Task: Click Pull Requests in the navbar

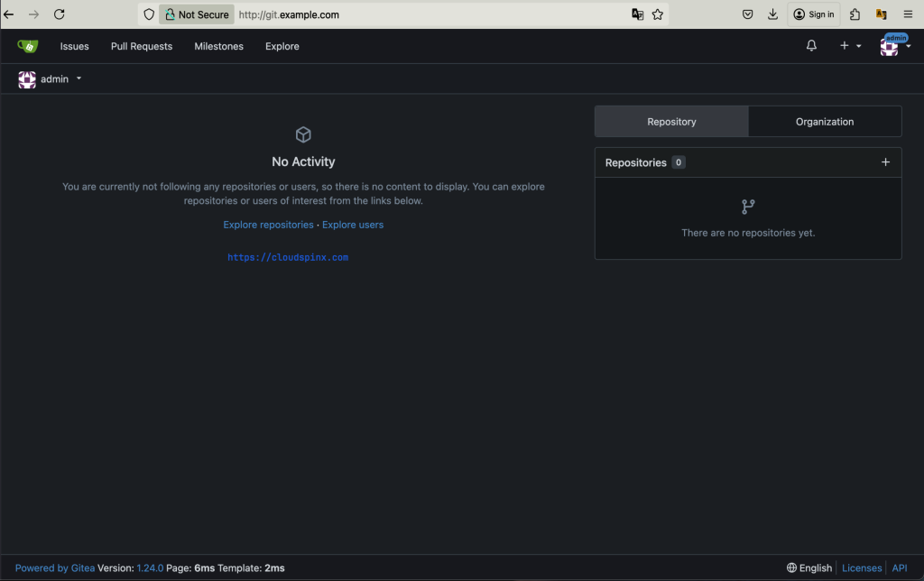Action: 141,46
